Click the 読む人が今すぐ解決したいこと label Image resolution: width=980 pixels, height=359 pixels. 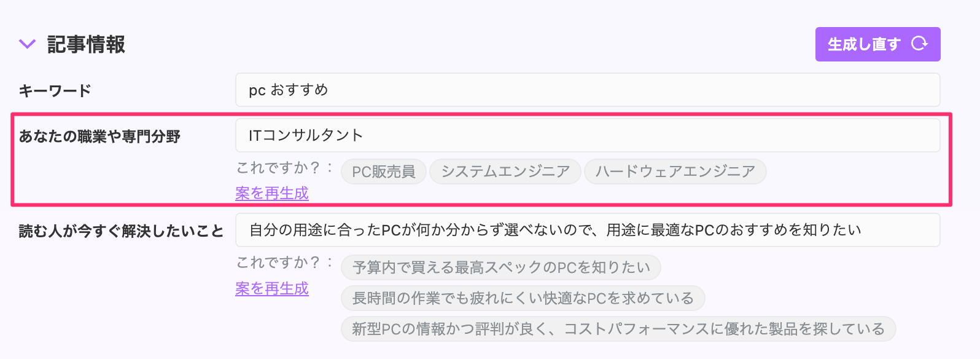[x=121, y=231]
